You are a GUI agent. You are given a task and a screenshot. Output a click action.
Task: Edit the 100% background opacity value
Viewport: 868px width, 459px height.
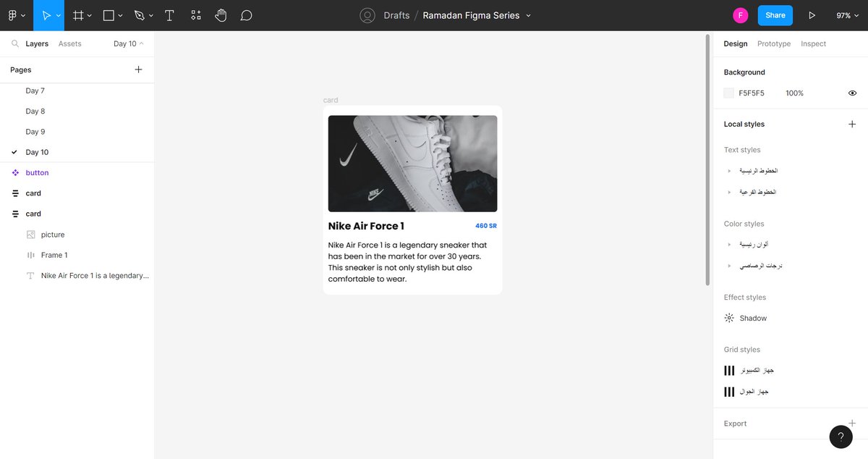point(794,93)
